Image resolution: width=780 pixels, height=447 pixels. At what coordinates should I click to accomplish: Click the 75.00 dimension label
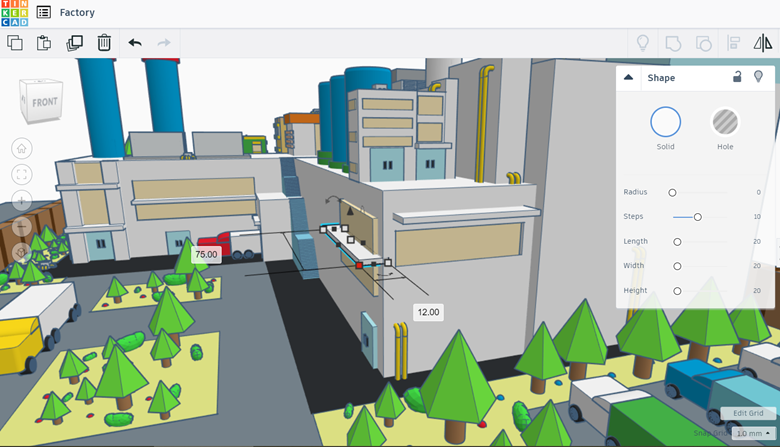point(206,255)
